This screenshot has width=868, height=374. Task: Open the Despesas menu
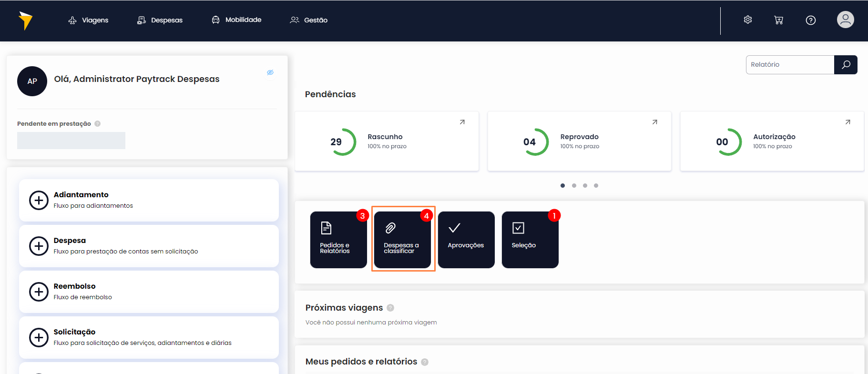[x=160, y=20]
